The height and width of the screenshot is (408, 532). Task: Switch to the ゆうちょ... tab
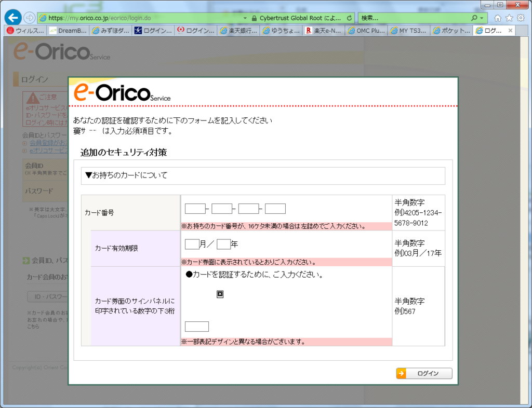point(282,31)
